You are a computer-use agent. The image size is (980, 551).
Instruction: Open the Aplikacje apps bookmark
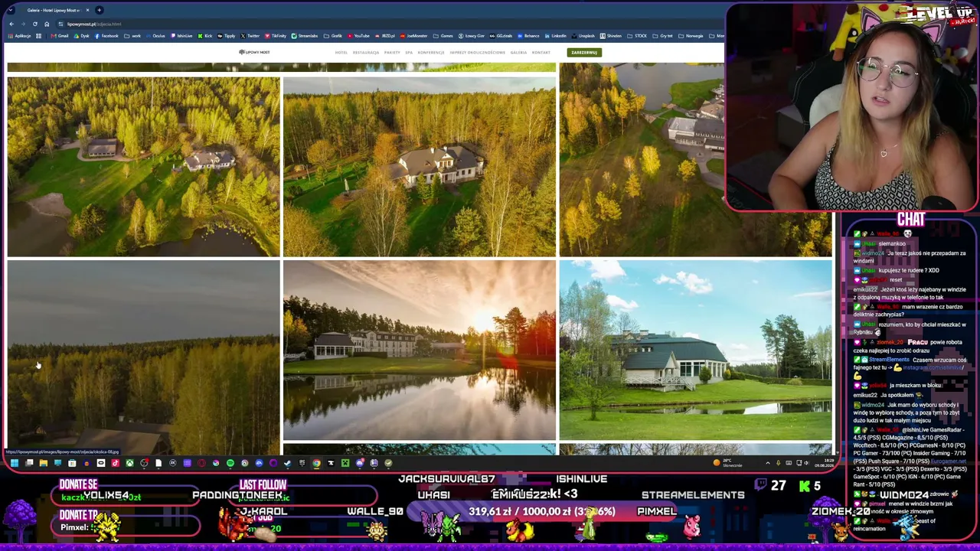click(x=19, y=36)
